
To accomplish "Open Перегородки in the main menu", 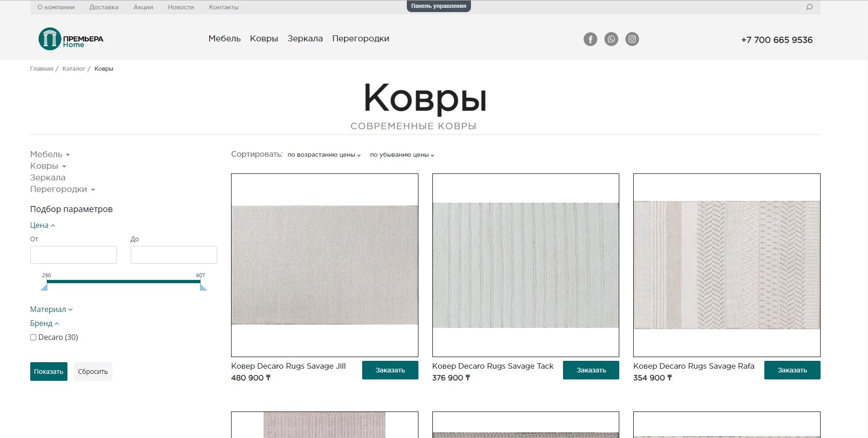I will point(360,39).
